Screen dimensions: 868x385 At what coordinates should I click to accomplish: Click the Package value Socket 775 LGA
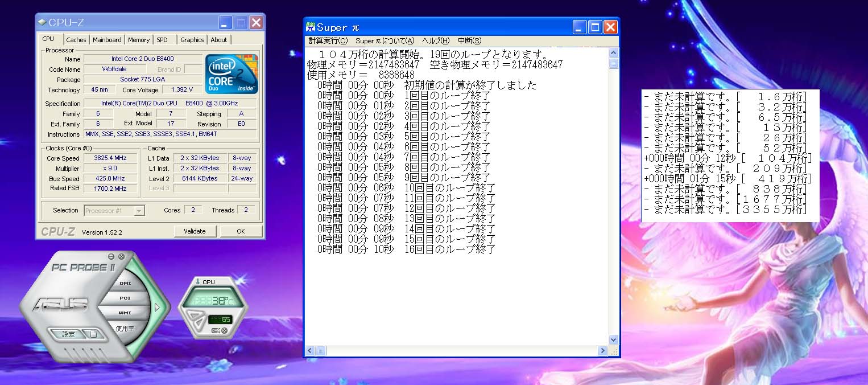[x=143, y=80]
